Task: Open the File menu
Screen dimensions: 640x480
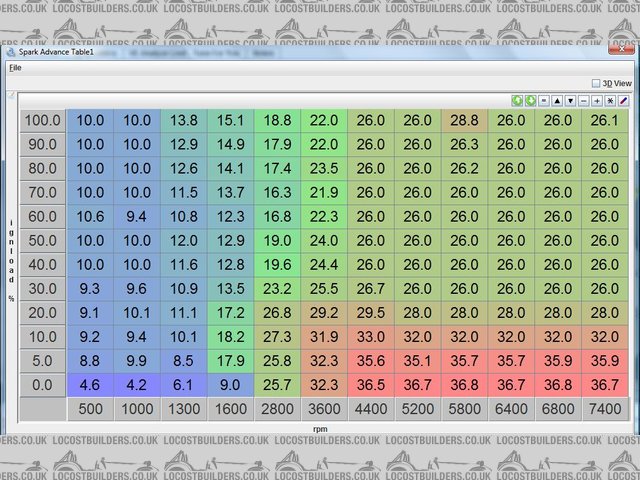Action: point(14,68)
